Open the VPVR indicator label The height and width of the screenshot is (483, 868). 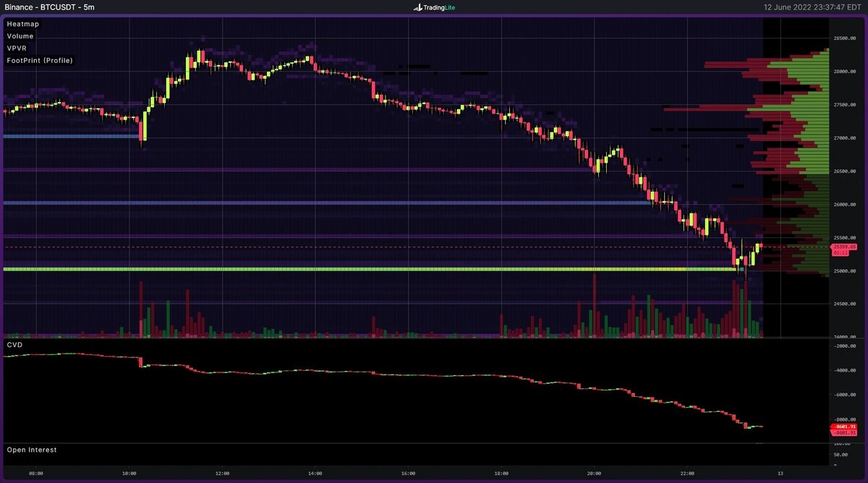17,48
